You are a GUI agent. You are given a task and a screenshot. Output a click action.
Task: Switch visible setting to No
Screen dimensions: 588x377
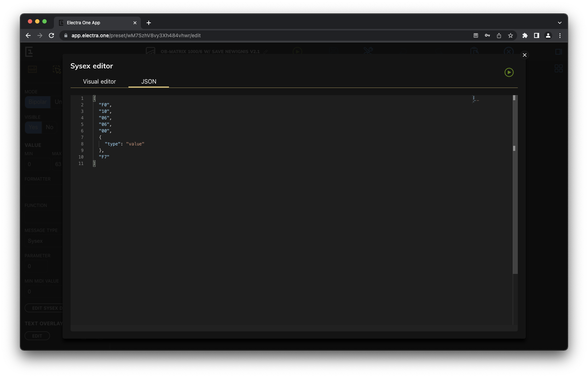(x=50, y=127)
